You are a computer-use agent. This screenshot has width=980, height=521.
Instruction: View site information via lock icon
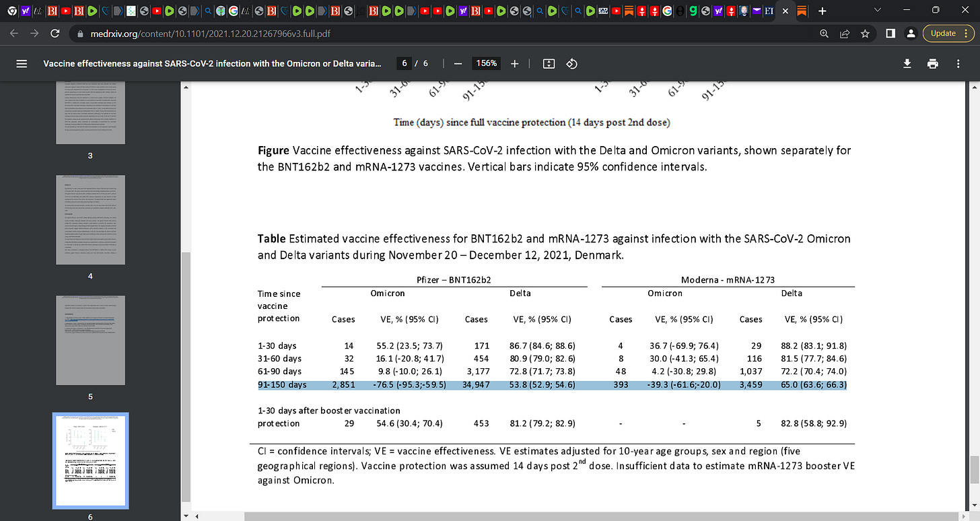pyautogui.click(x=79, y=33)
